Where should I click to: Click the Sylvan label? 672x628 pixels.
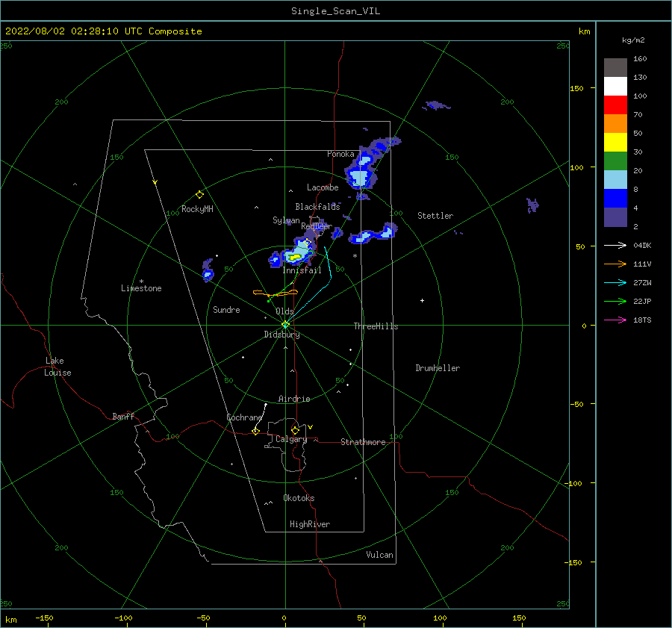click(286, 220)
